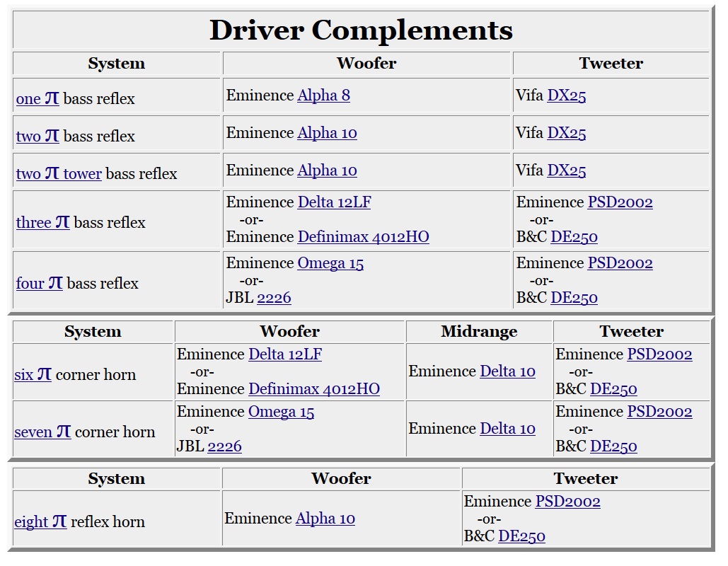728x566 pixels.
Task: Click JBL 2226 in four π row
Action: tap(274, 298)
